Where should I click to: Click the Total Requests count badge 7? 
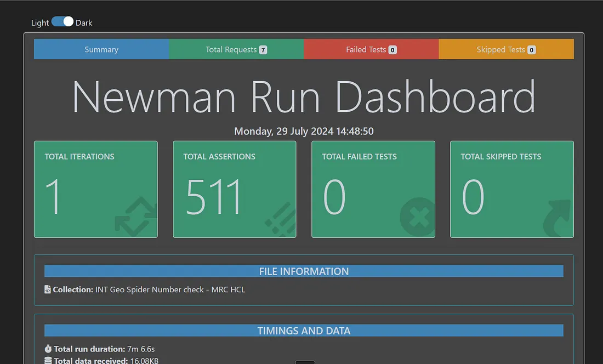point(263,50)
